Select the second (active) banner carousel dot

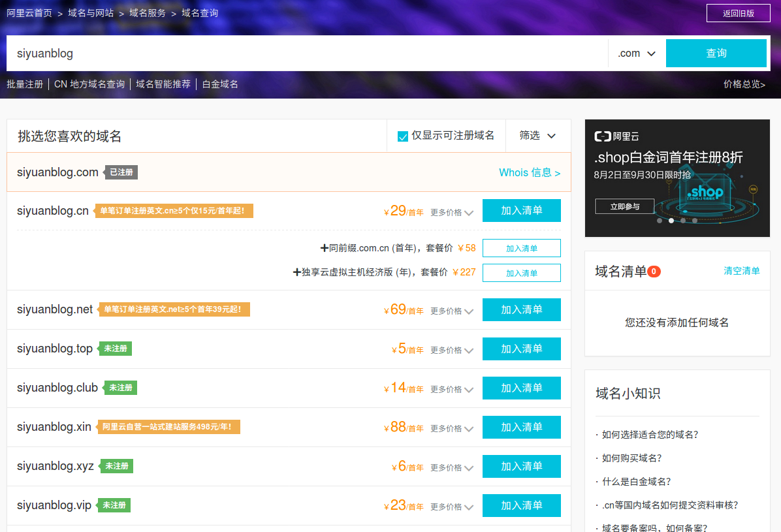[671, 221]
